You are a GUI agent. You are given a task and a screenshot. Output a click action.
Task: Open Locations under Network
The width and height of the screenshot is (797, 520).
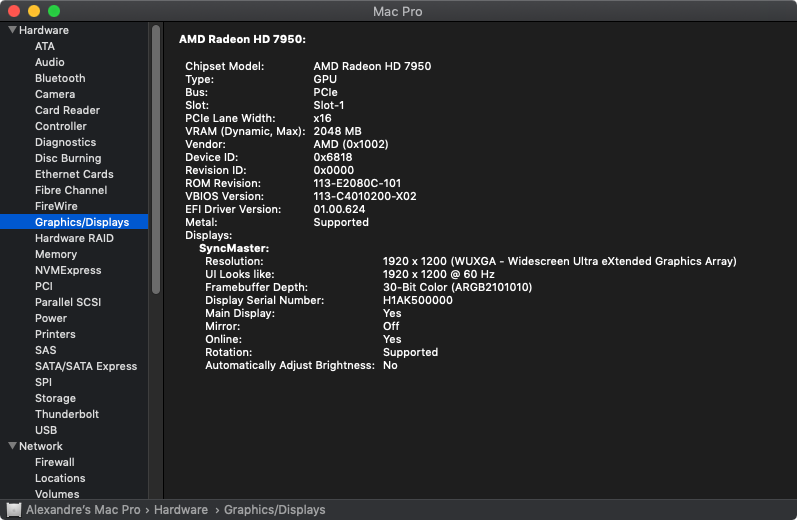(x=60, y=478)
